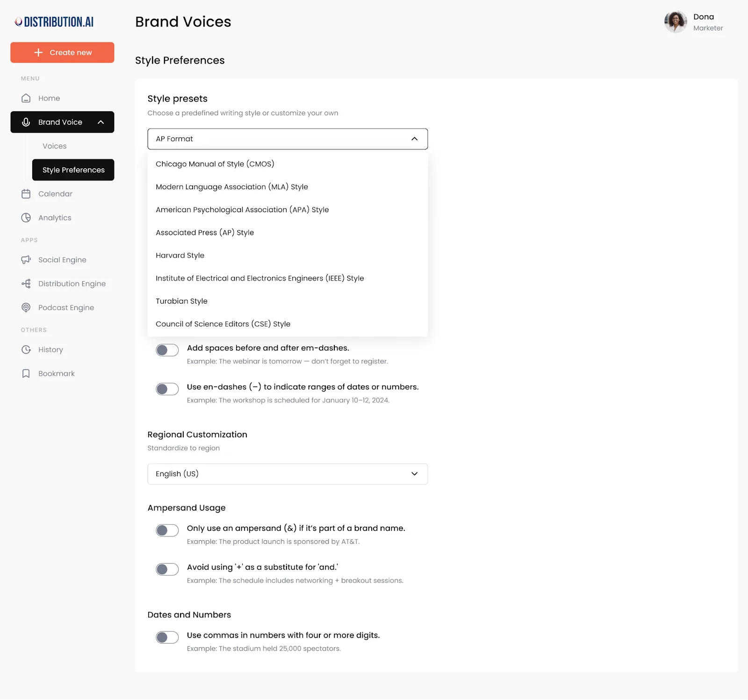Click the Create new button

point(62,52)
